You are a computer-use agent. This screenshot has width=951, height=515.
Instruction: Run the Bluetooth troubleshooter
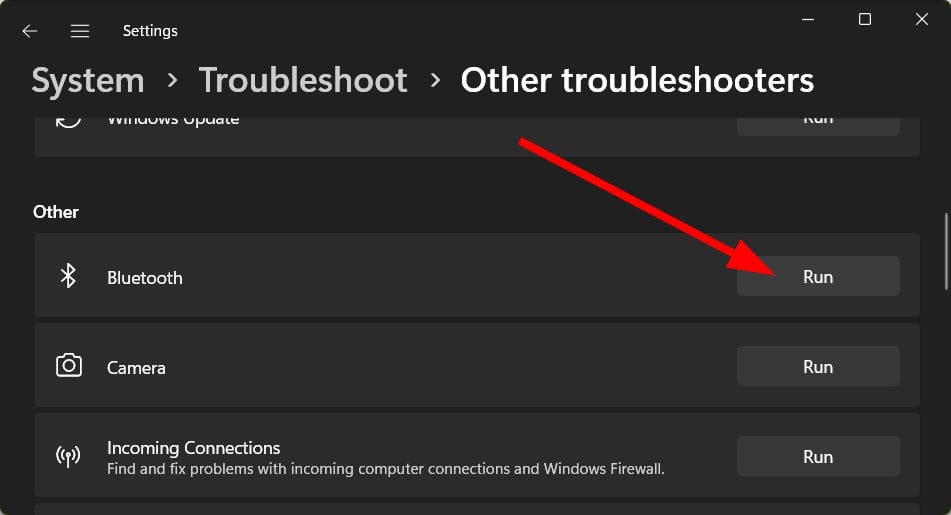(818, 276)
